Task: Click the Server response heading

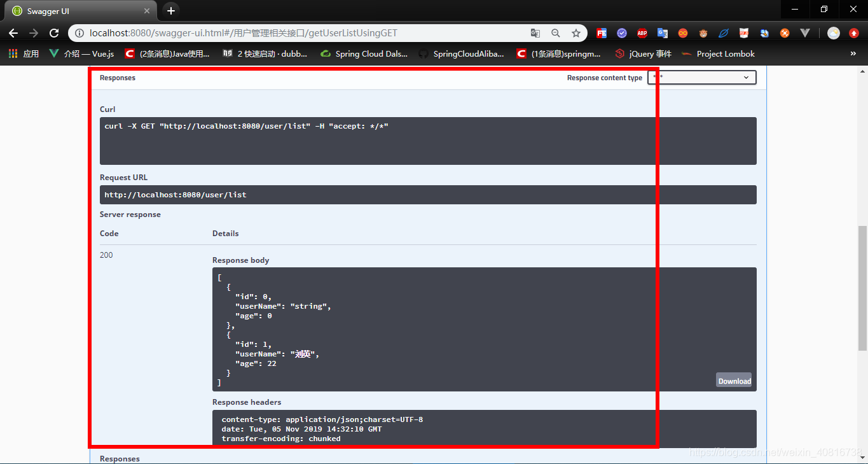Action: pyautogui.click(x=130, y=214)
